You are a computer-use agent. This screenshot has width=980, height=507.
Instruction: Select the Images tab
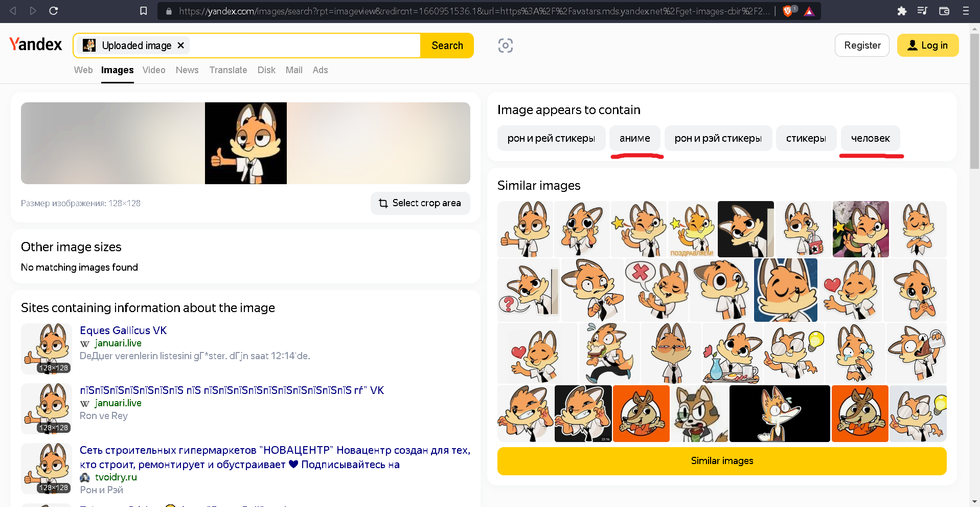pyautogui.click(x=117, y=70)
